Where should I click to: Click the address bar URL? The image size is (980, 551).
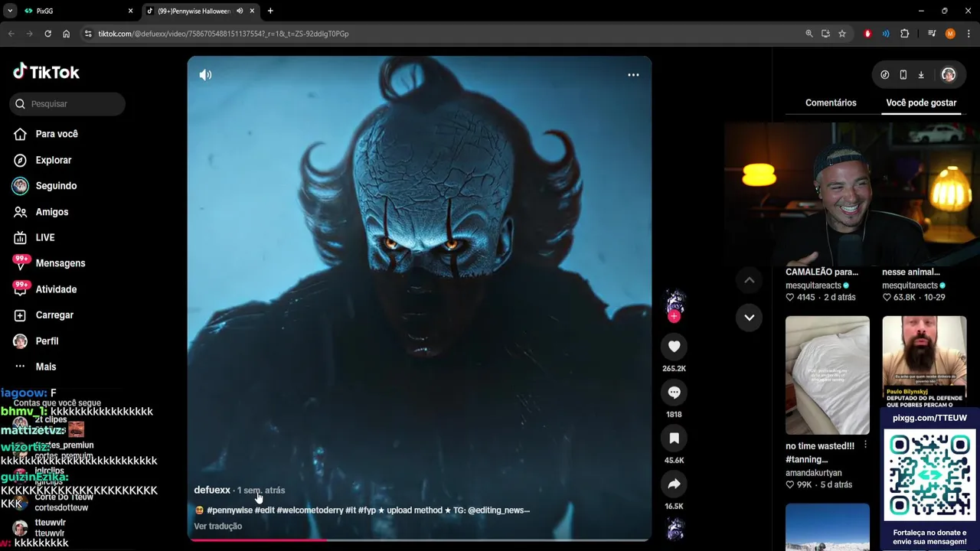click(224, 34)
